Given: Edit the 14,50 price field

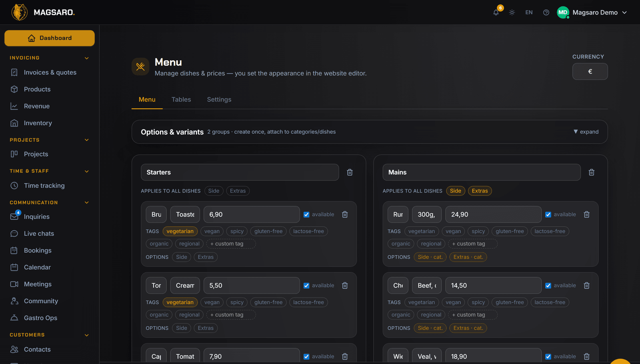Looking at the screenshot, I should pyautogui.click(x=493, y=286).
